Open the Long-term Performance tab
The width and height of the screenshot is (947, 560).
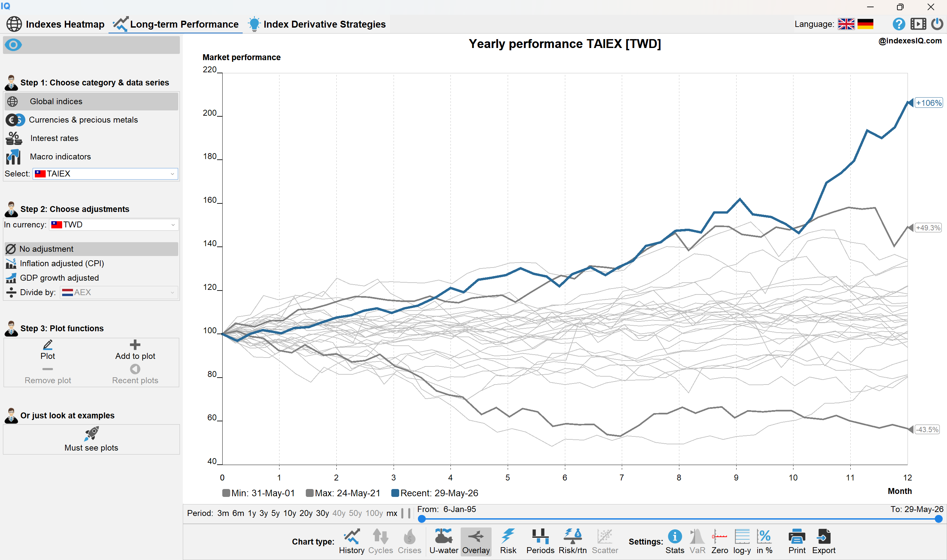pos(176,24)
